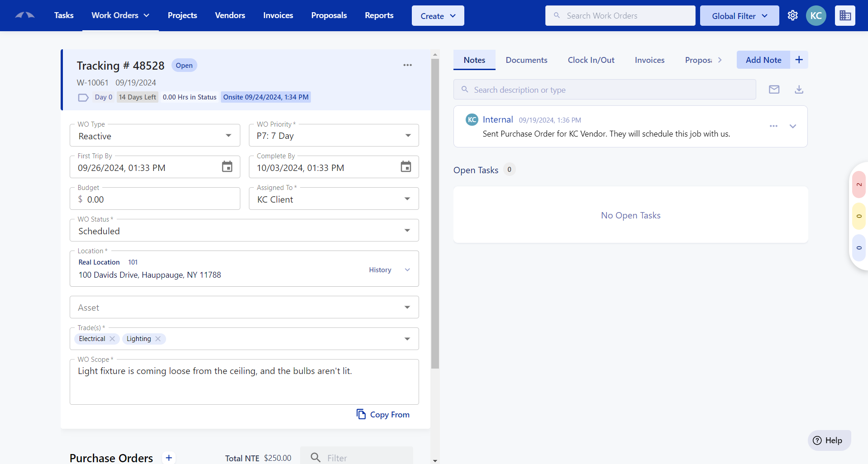Open the Internal note three-dots menu
This screenshot has height=464, width=868.
click(773, 126)
